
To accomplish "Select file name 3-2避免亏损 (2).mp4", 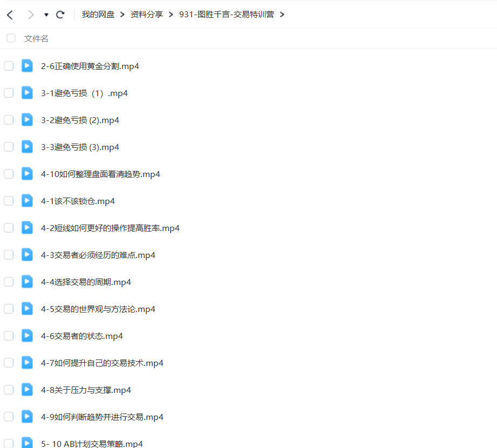I will coord(80,120).
